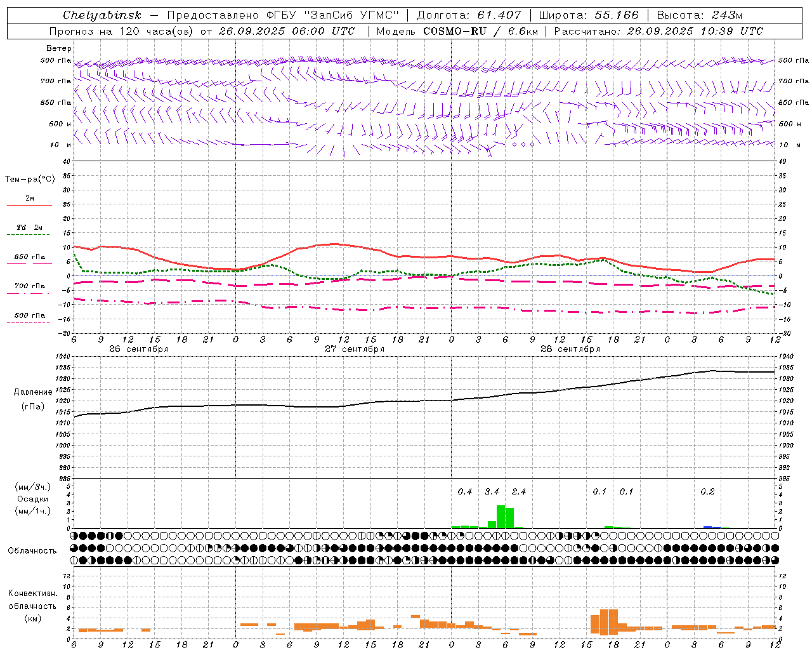This screenshot has height=650, width=812.
Task: Click the '(км)' unit under convective cloudiness
Action: click(32, 618)
